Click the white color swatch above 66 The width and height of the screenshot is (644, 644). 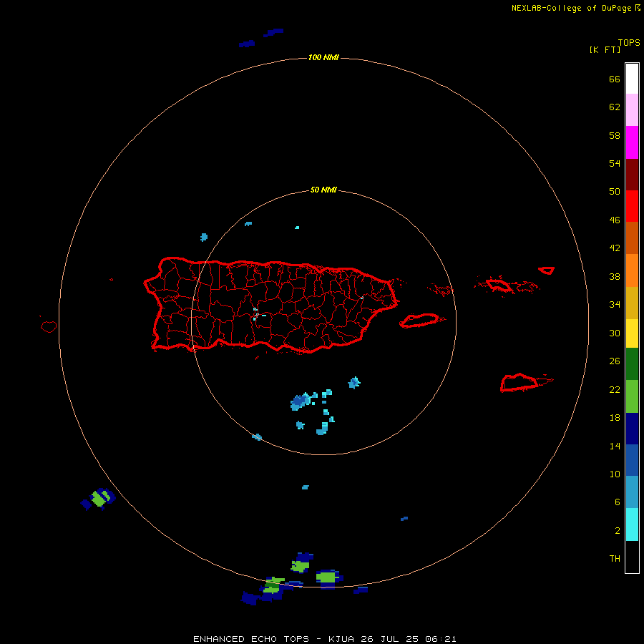(632, 79)
